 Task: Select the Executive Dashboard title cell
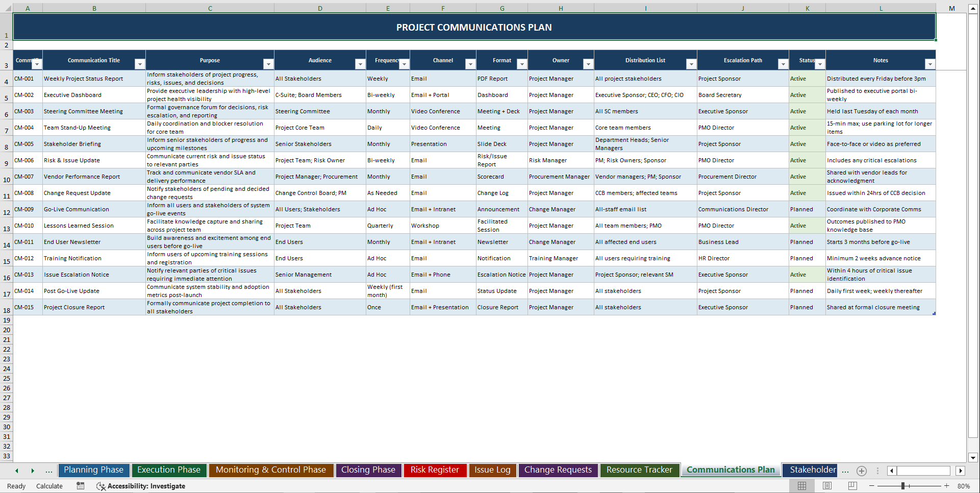pyautogui.click(x=94, y=95)
